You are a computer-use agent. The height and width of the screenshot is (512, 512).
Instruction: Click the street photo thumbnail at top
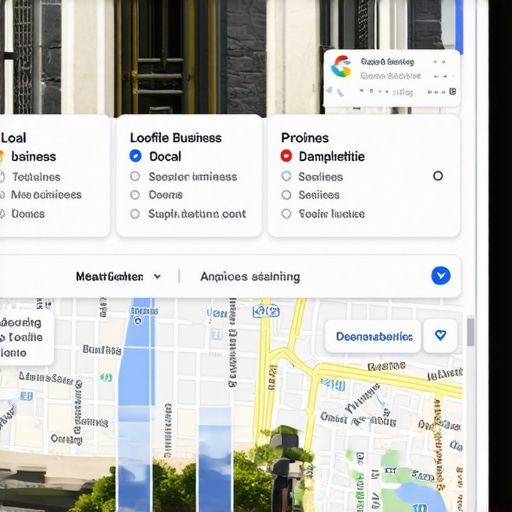[162, 57]
